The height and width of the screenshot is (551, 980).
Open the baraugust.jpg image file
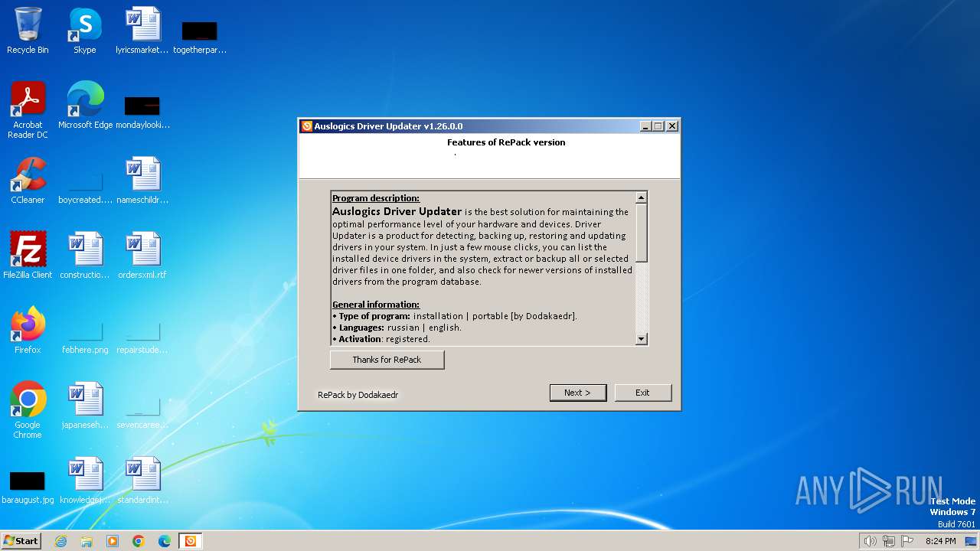28,487
